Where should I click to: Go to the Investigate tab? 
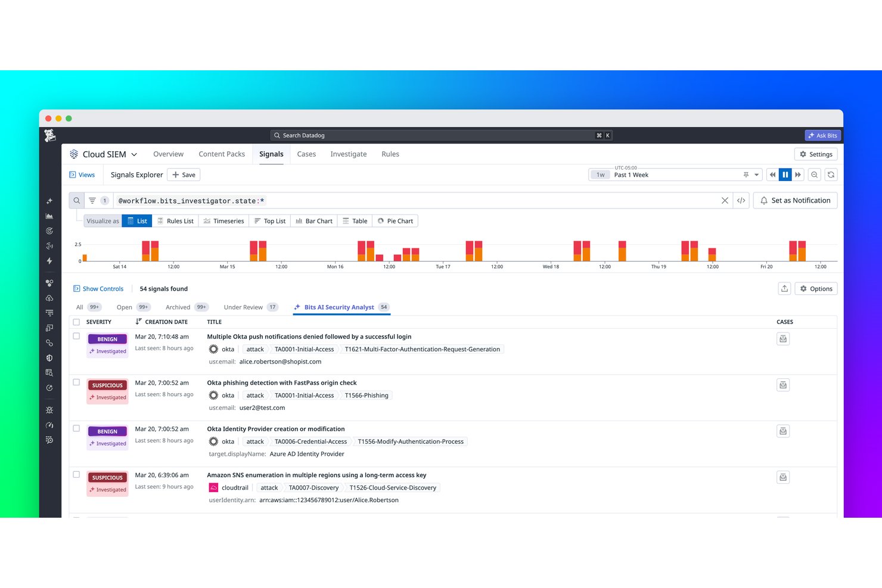349,154
